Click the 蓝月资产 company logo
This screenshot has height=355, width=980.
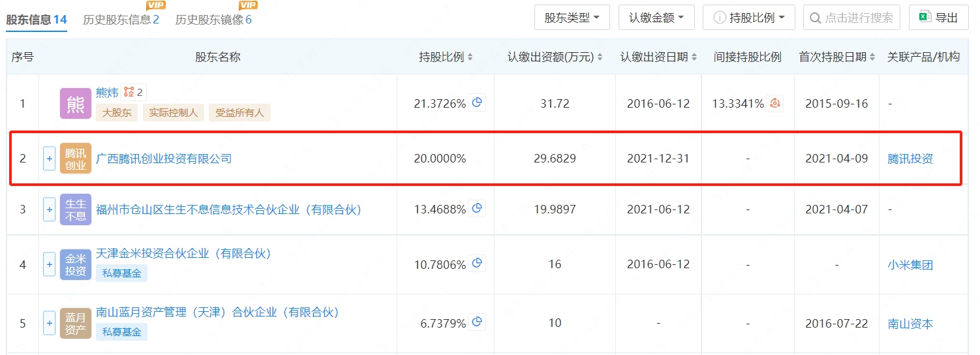tap(76, 323)
